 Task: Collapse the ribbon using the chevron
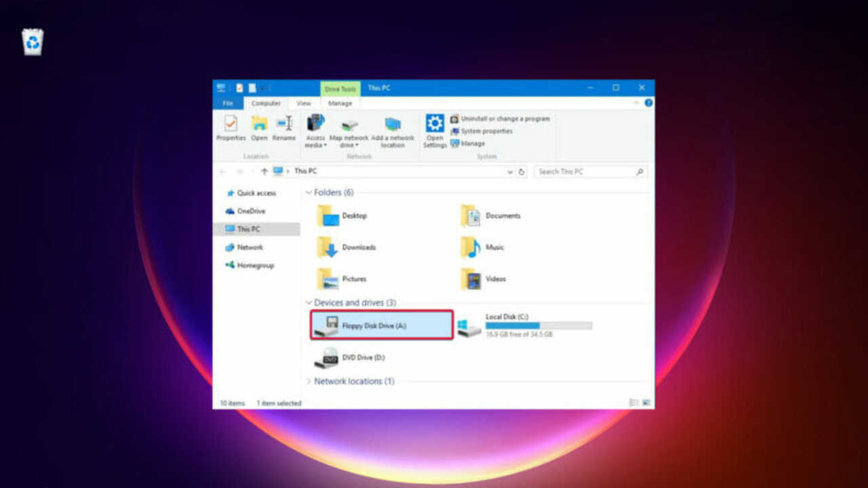636,102
